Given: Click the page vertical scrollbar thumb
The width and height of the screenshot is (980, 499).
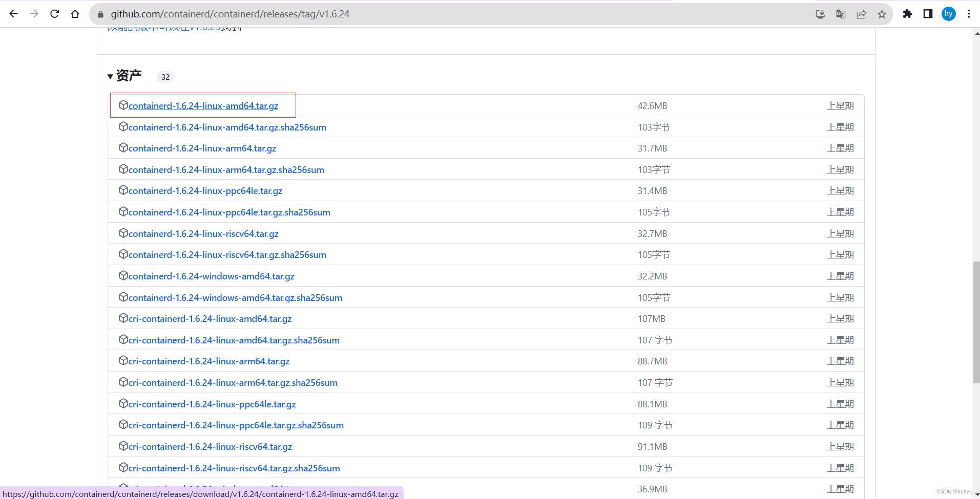Looking at the screenshot, I should pos(976,322).
